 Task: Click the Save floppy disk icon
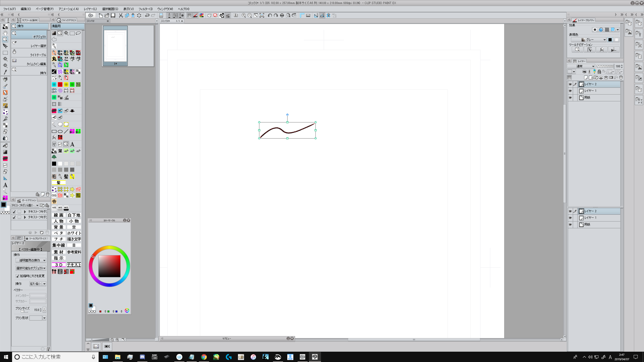(x=113, y=15)
